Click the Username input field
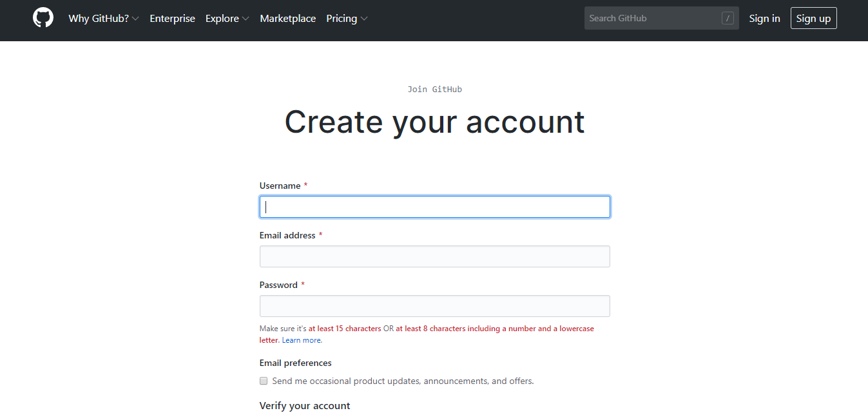Viewport: 868px width, 413px height. 435,207
